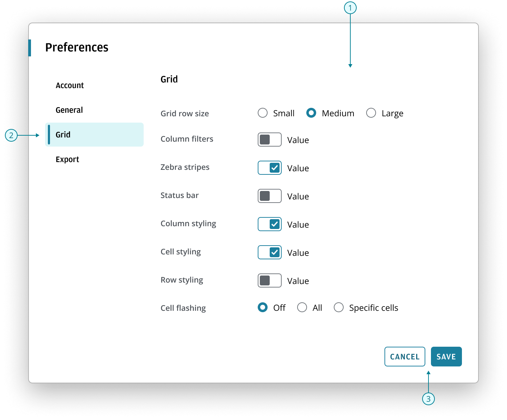Open the Account settings section
Screen dimensions: 507x420
click(x=70, y=85)
